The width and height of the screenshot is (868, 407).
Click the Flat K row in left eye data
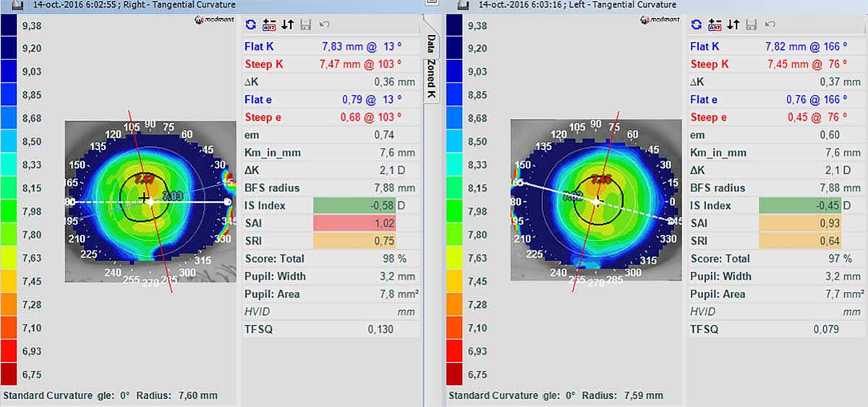coord(775,46)
